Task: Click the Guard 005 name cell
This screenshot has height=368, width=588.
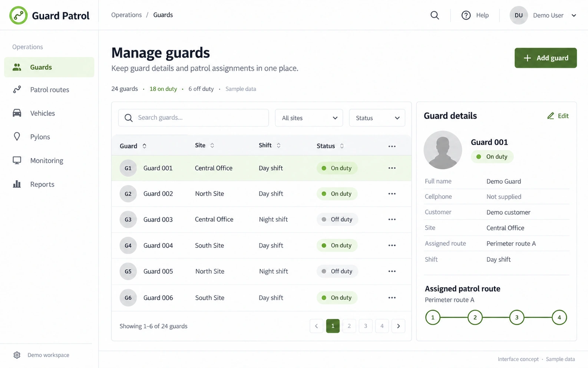Action: (x=158, y=271)
